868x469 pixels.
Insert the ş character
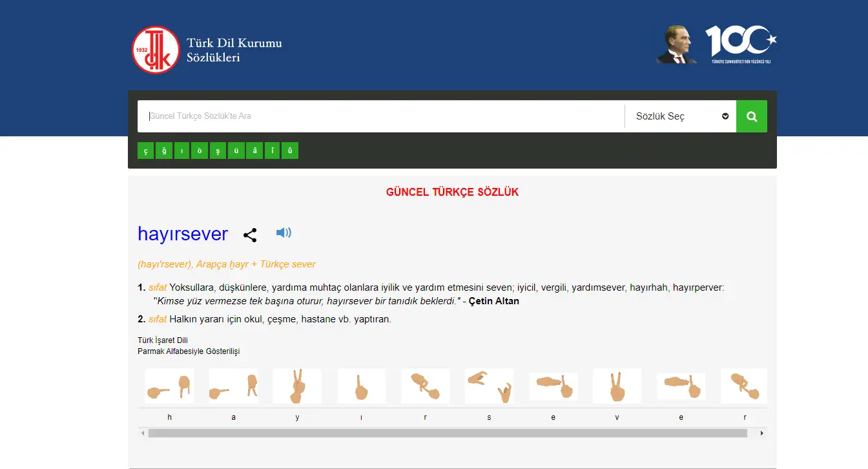218,151
